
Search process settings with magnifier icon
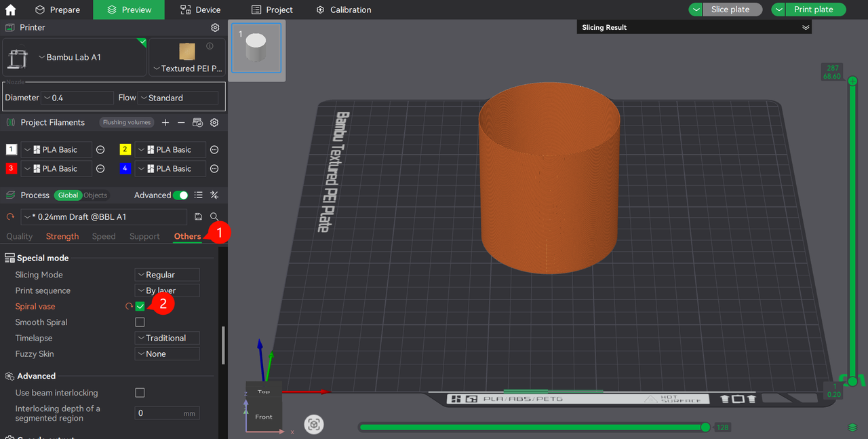click(x=214, y=216)
